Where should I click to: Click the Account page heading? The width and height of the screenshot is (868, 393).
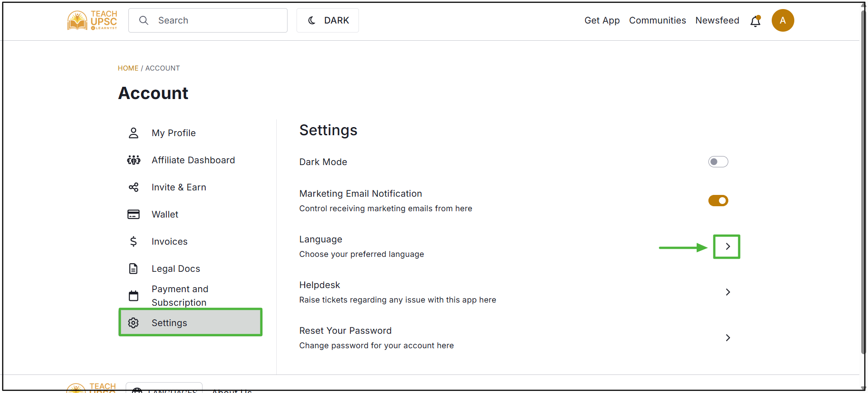pos(153,93)
